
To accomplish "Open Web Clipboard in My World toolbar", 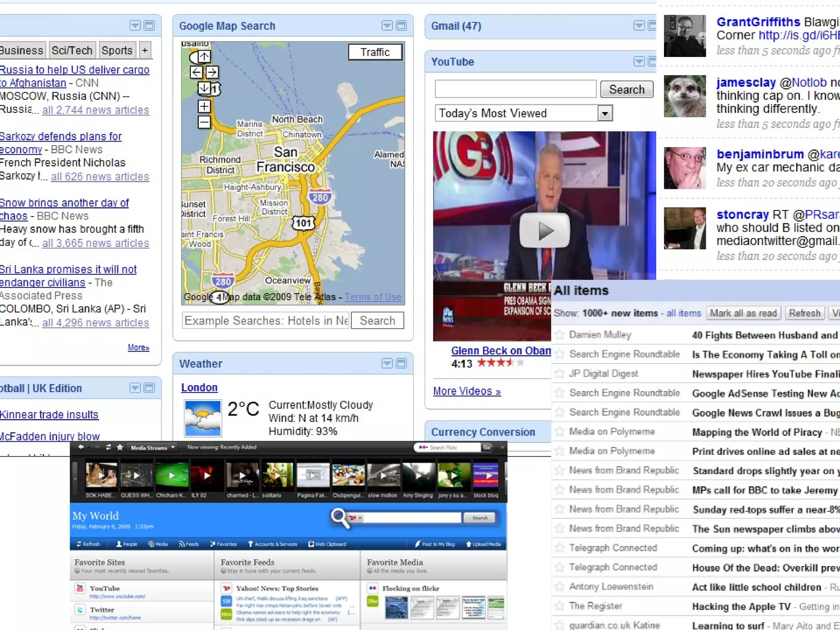I will [x=327, y=544].
